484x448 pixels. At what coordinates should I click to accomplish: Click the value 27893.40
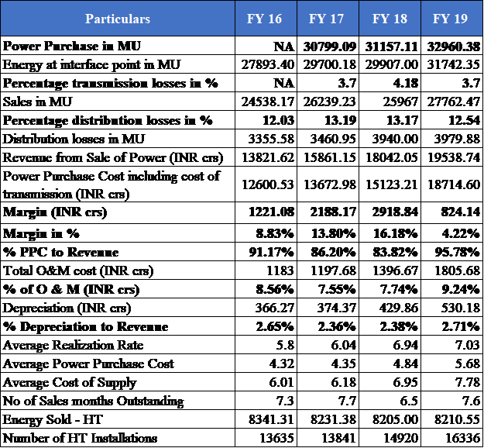pos(268,65)
